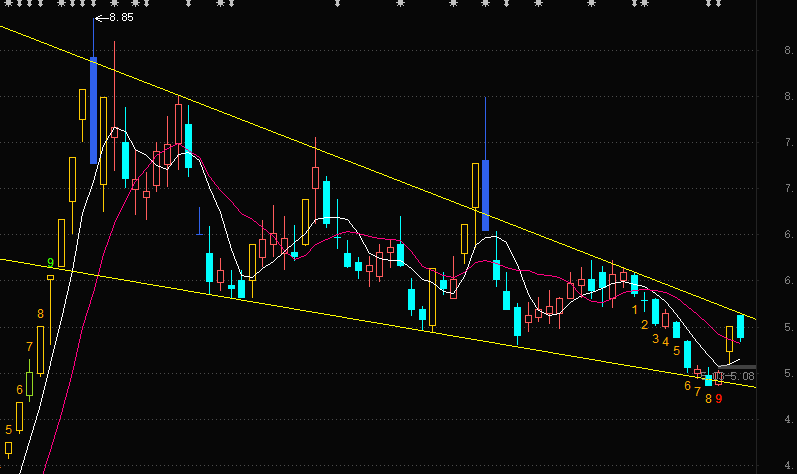This screenshot has height=474, width=797.
Task: Select the magenta moving average line
Action: click(229, 201)
